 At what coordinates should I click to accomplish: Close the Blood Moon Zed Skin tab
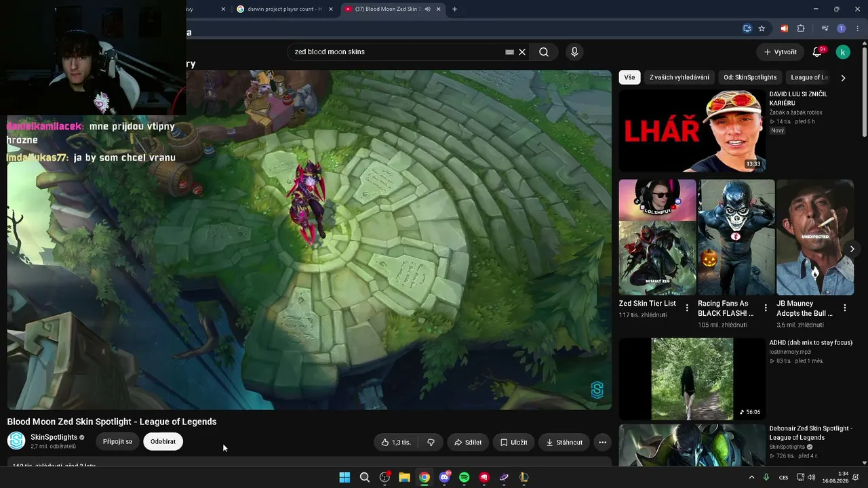tap(438, 9)
